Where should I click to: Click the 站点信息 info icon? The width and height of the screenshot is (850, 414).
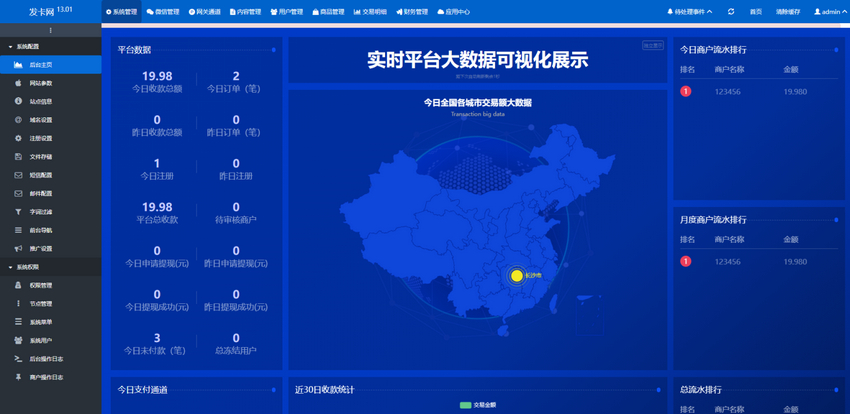[18, 101]
